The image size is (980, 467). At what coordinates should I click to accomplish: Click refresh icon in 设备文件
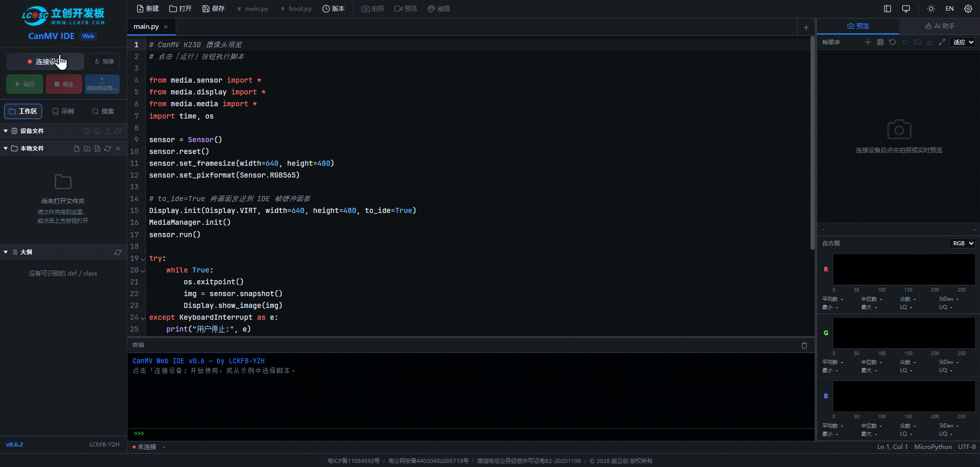tap(118, 131)
